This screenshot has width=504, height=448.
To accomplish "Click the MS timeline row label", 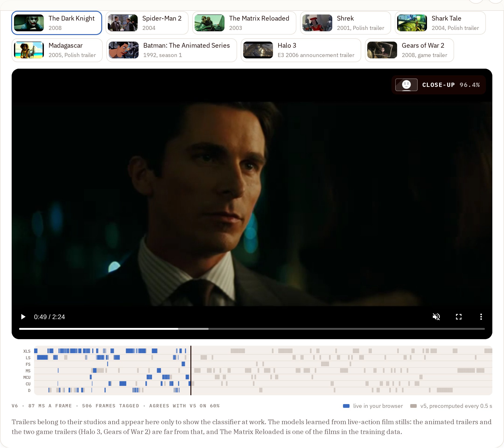I will click(28, 371).
